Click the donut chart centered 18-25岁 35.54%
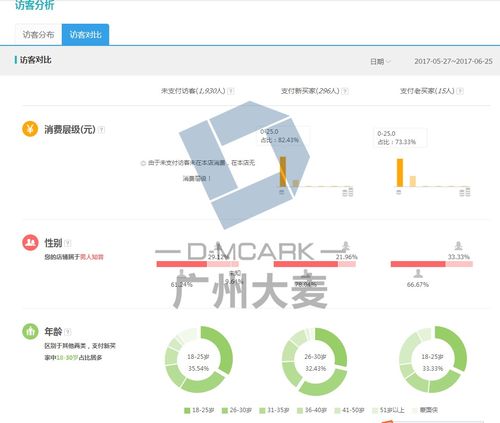The image size is (500, 423). coord(199,360)
